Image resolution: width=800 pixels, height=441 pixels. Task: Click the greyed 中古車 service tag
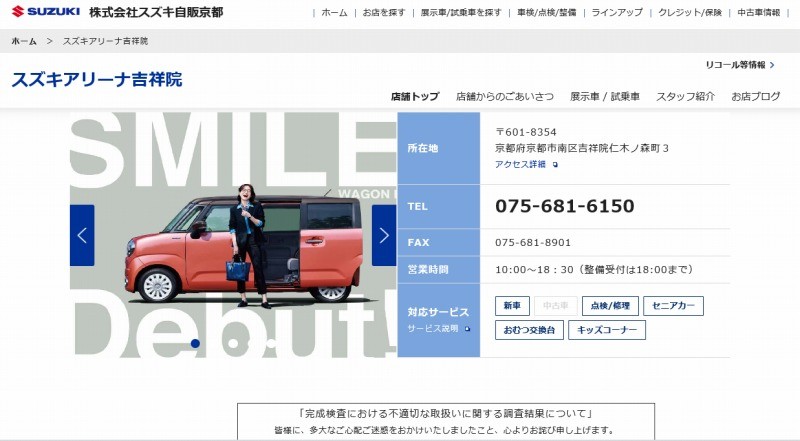[556, 306]
